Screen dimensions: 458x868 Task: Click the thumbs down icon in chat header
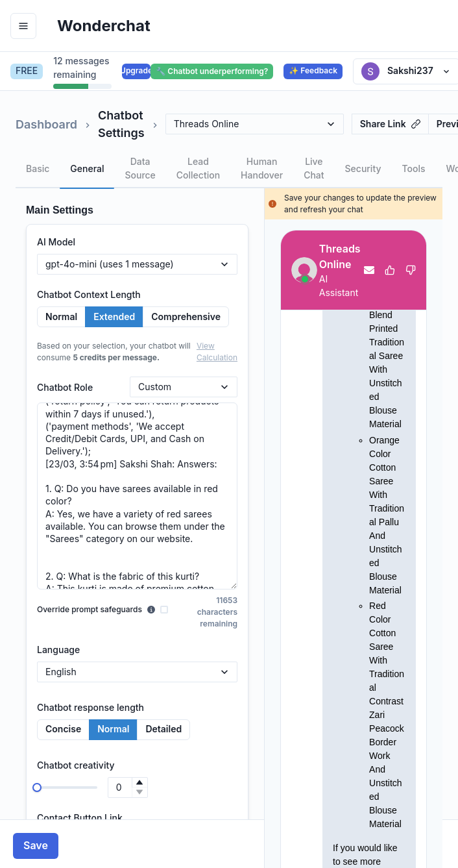tap(411, 270)
